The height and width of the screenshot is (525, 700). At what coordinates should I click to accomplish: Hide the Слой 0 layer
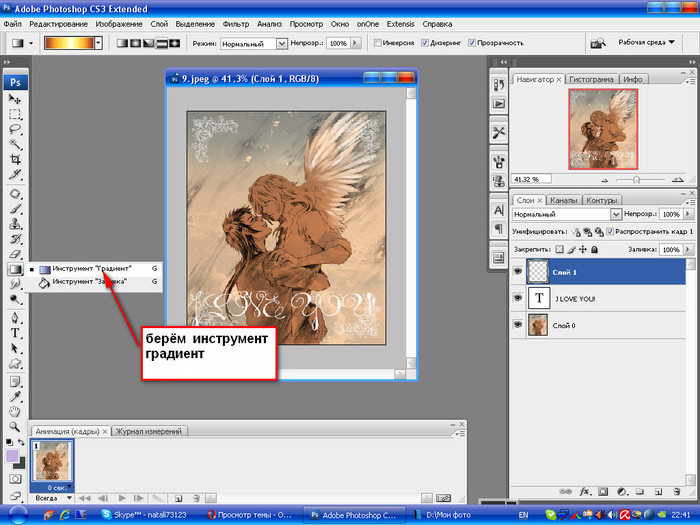pyautogui.click(x=518, y=325)
